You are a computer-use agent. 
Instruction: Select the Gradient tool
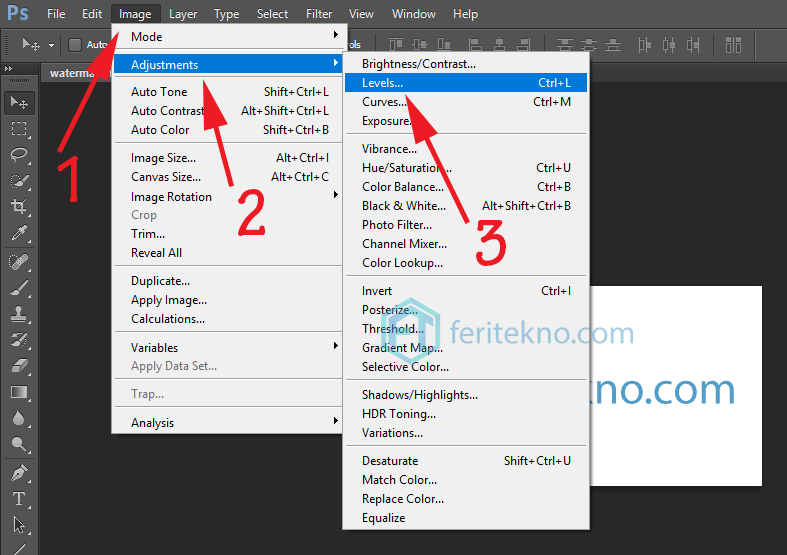coord(19,392)
